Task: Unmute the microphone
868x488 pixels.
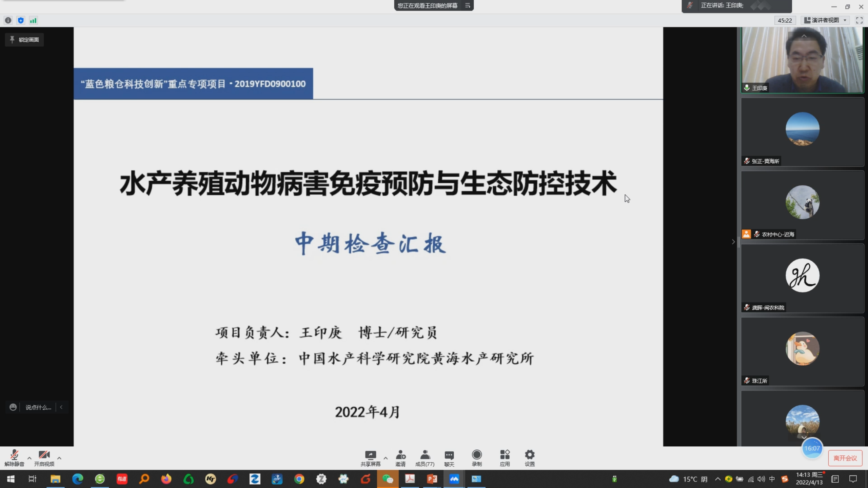Action: [14, 457]
